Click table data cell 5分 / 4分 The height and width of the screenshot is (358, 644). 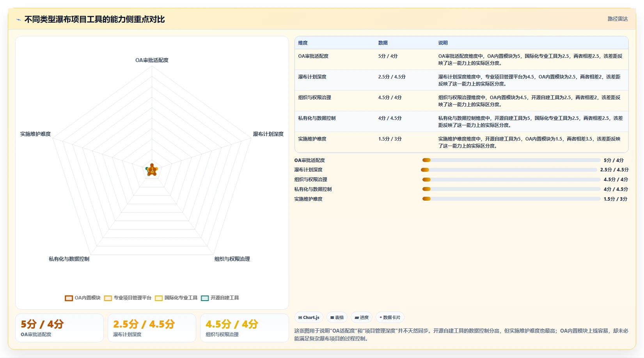tap(388, 56)
